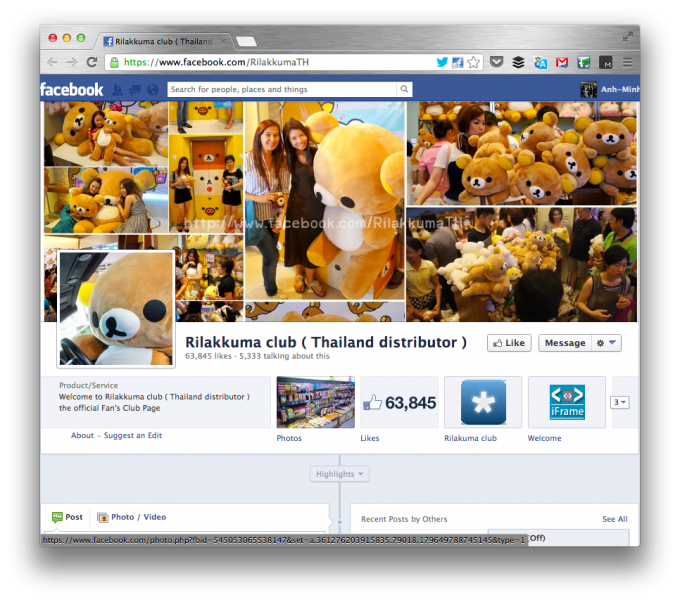Click the fullscreen arrows icon

click(628, 37)
